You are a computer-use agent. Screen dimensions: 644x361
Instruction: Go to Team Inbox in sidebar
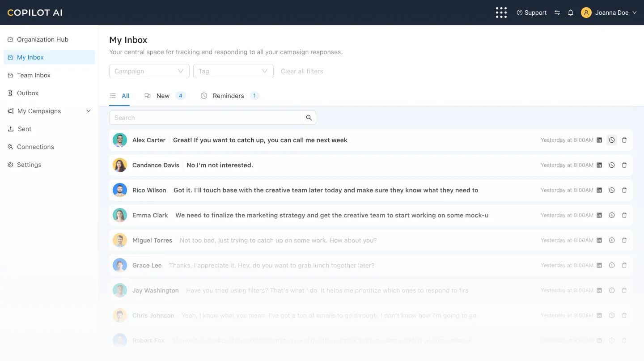[34, 75]
